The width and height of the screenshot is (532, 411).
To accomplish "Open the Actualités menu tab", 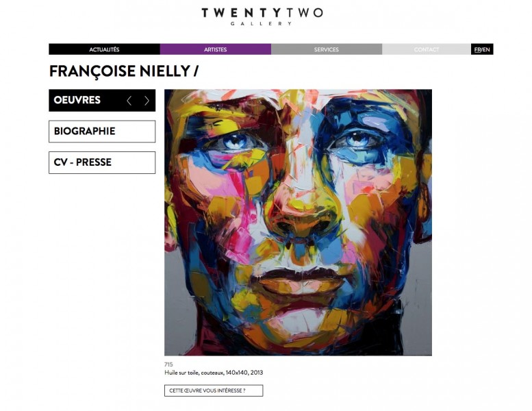I will point(105,49).
